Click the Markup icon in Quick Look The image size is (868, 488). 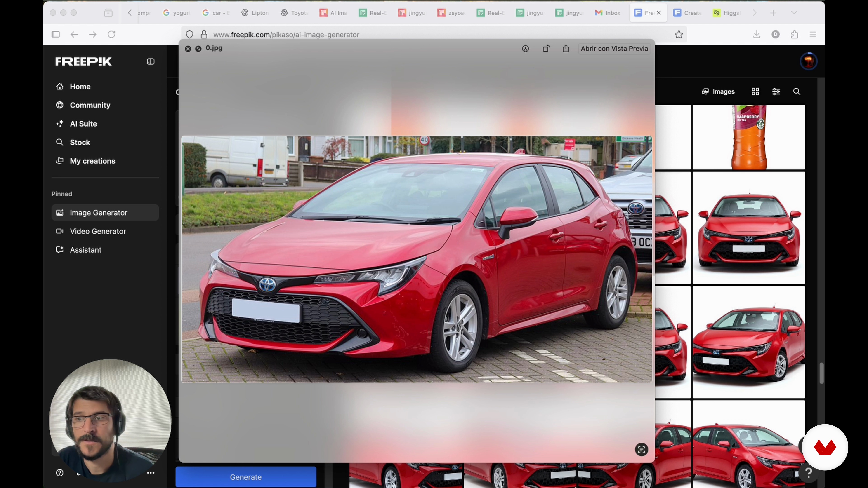525,49
